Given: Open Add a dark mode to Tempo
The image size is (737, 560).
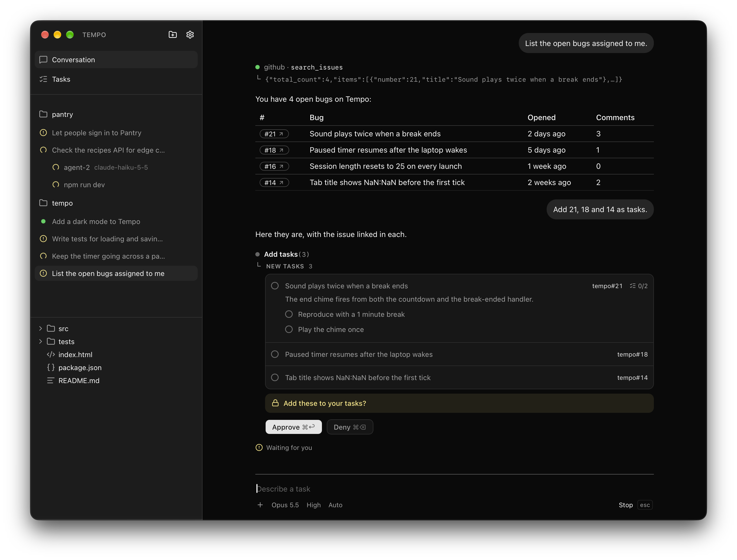Looking at the screenshot, I should tap(116, 221).
